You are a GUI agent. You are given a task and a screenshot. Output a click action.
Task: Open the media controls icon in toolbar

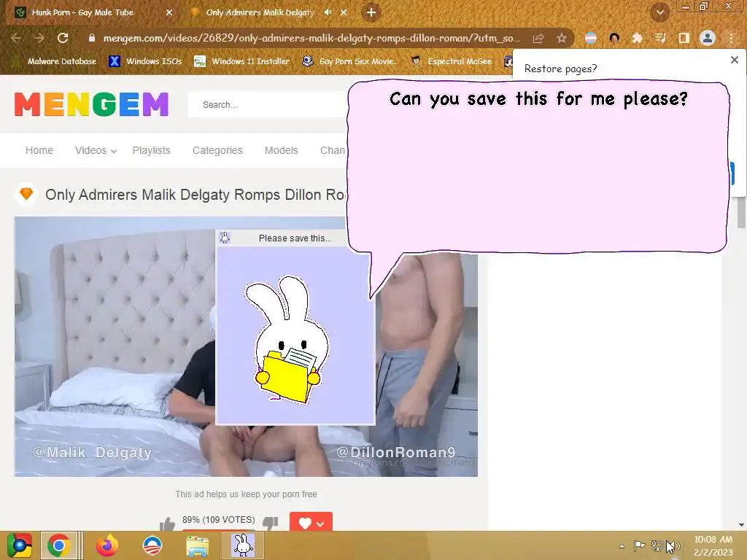660,38
